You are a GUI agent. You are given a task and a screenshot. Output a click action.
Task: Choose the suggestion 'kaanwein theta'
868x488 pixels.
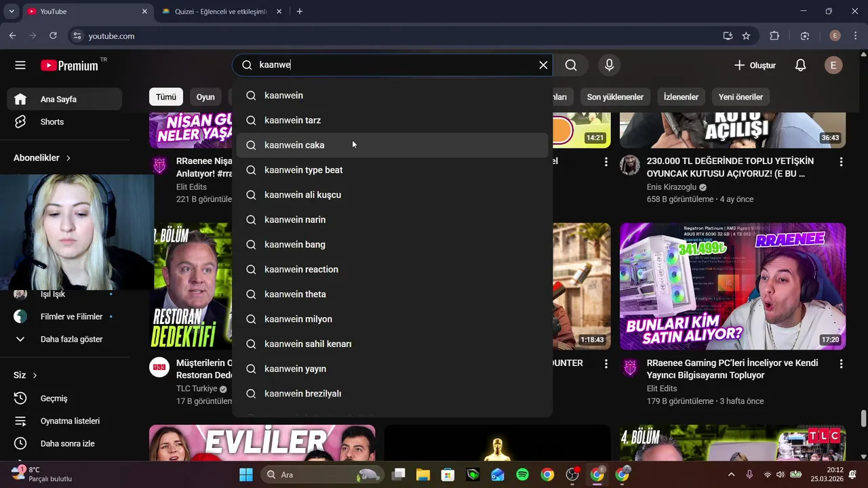(392, 294)
